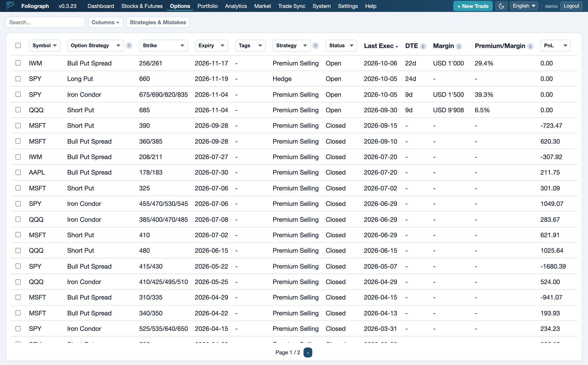This screenshot has width=588, height=365.
Task: Open the Columns dropdown
Action: coord(106,22)
